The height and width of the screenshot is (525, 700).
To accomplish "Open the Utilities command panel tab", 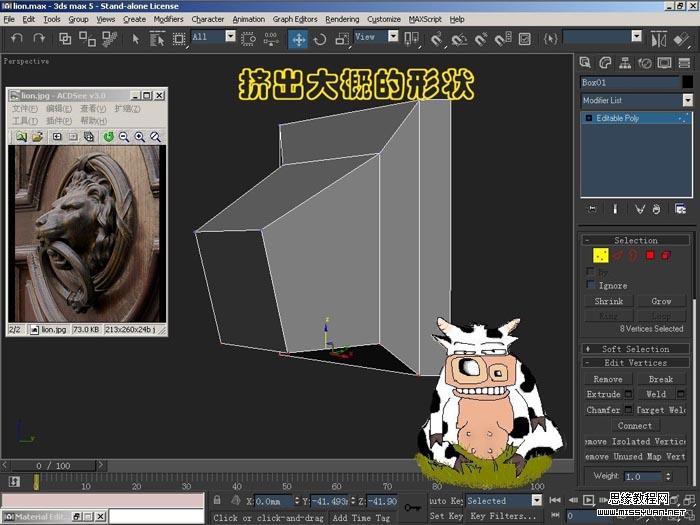I will pos(684,62).
